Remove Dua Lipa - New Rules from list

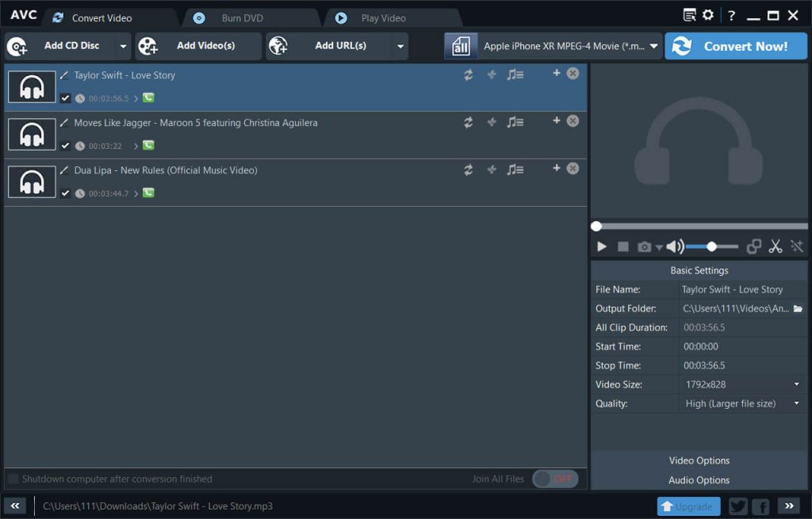[573, 169]
